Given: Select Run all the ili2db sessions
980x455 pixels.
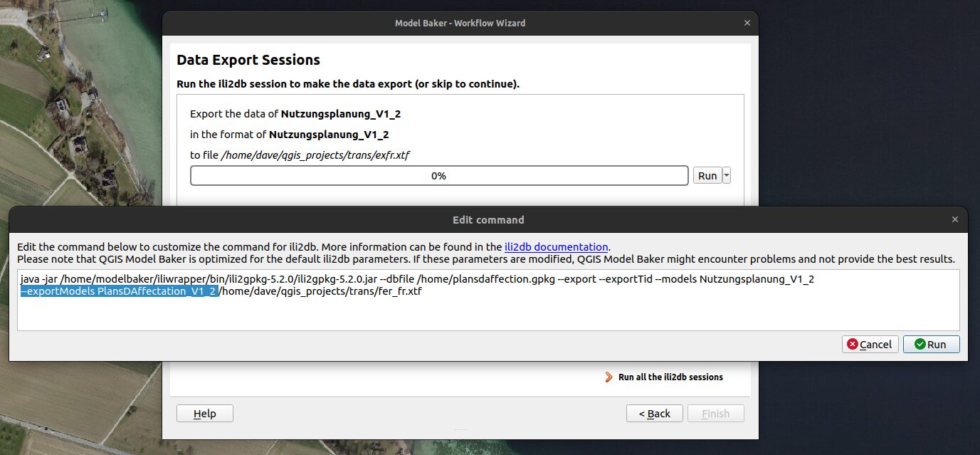Looking at the screenshot, I should click(670, 377).
